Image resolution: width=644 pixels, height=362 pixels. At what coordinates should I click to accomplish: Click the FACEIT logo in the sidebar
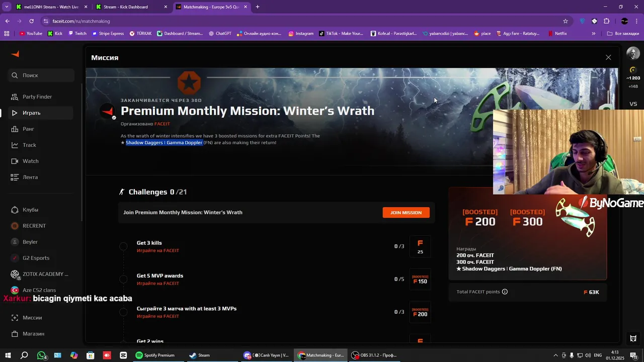pyautogui.click(x=15, y=54)
